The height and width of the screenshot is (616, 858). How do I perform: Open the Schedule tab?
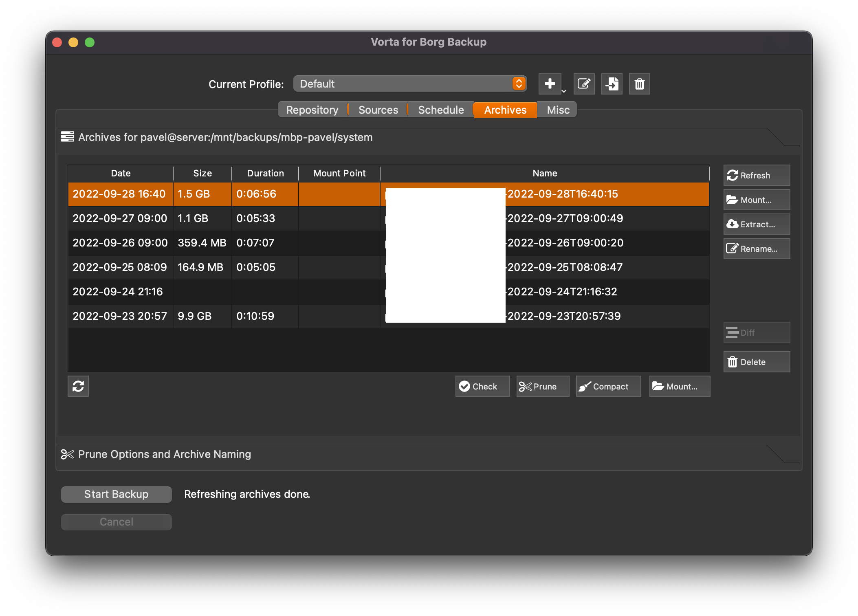[x=441, y=110]
